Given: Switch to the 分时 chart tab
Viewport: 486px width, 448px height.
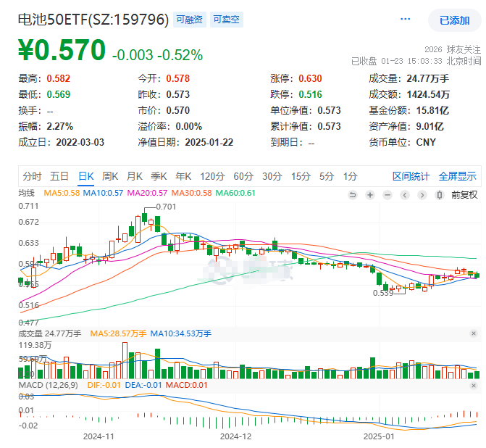Looking at the screenshot, I should pos(32,176).
